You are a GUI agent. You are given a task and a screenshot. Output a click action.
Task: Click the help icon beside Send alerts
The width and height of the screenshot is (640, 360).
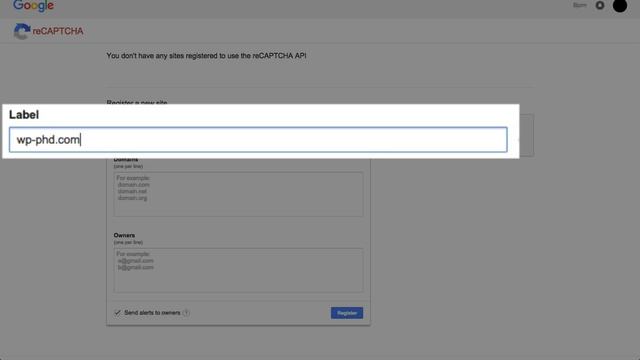186,313
